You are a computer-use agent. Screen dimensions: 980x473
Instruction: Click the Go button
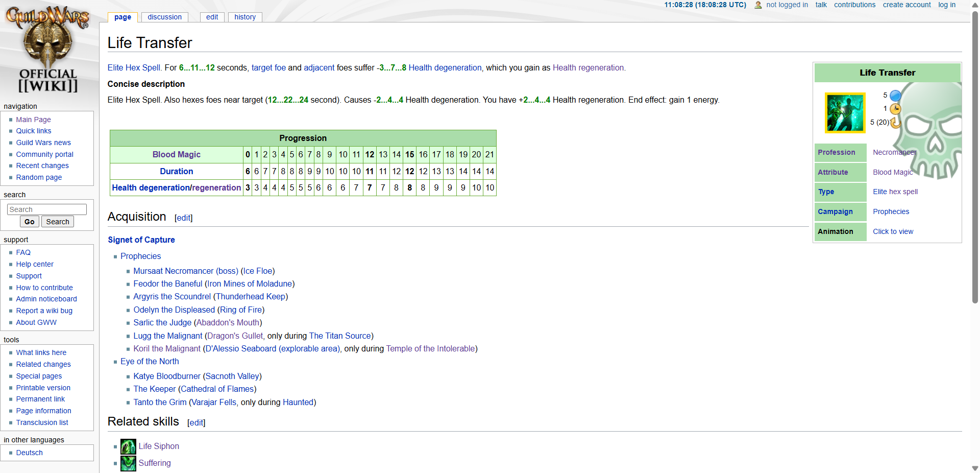[30, 222]
